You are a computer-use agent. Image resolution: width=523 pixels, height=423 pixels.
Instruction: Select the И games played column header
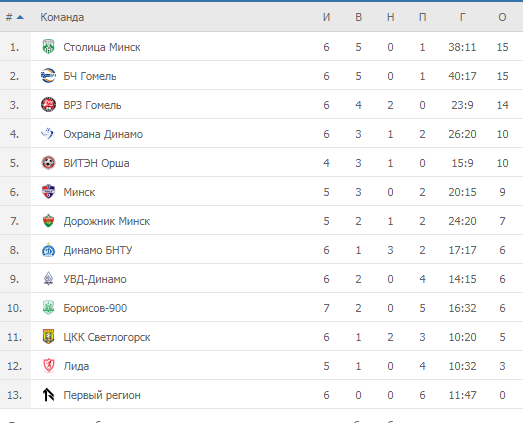[327, 17]
